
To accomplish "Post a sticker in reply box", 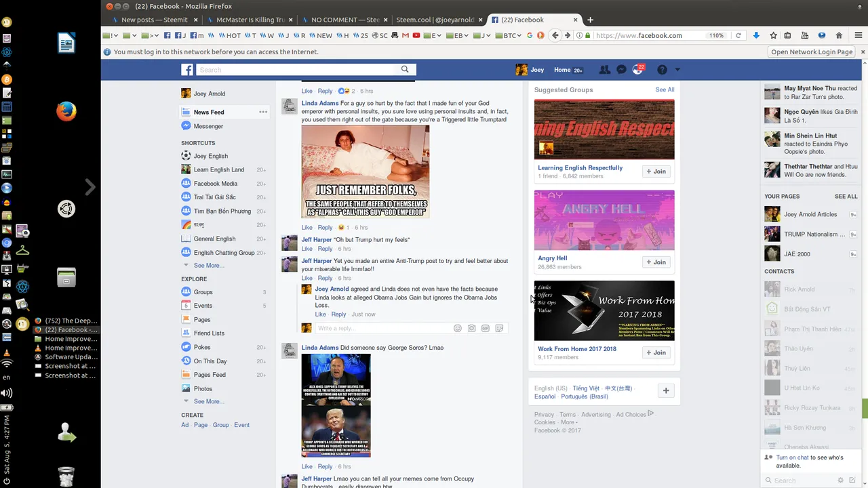I will (500, 328).
